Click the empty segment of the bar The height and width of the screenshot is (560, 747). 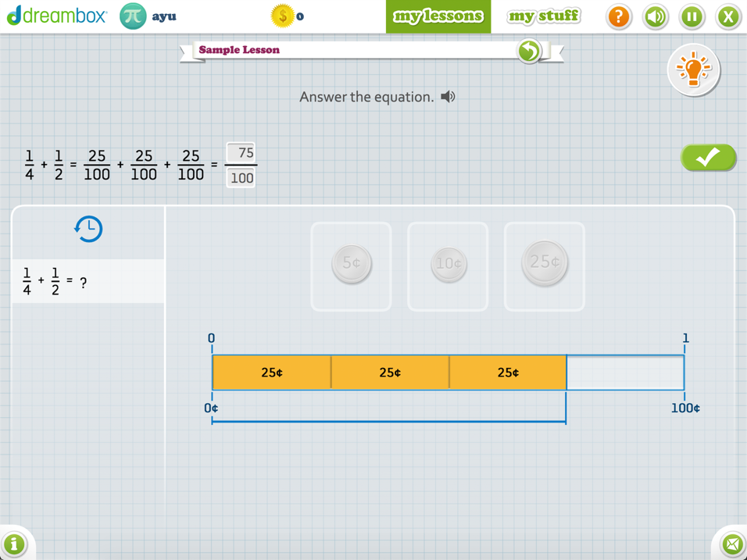625,373
